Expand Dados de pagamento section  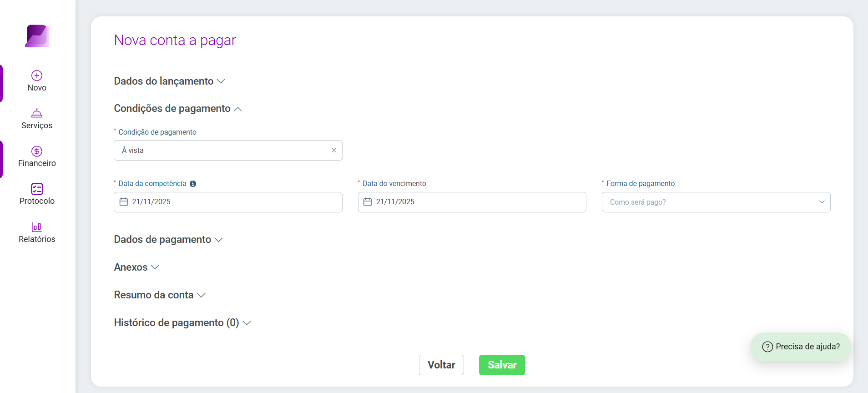[x=168, y=240]
